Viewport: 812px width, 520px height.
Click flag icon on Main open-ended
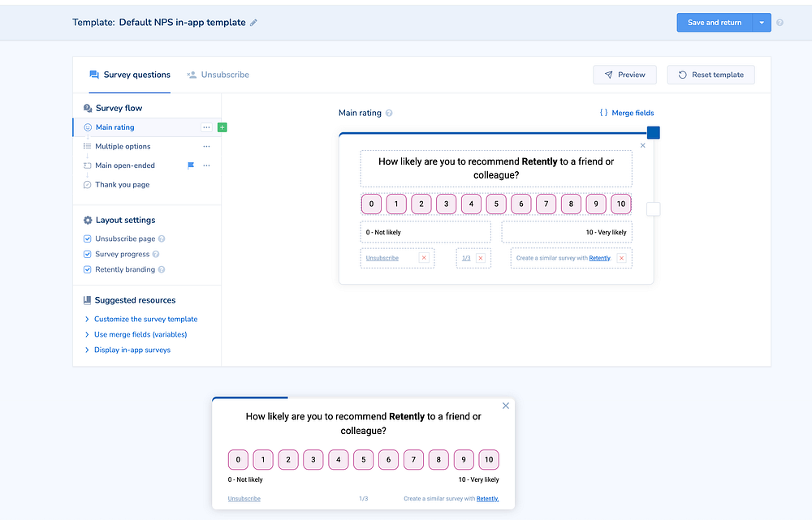191,165
